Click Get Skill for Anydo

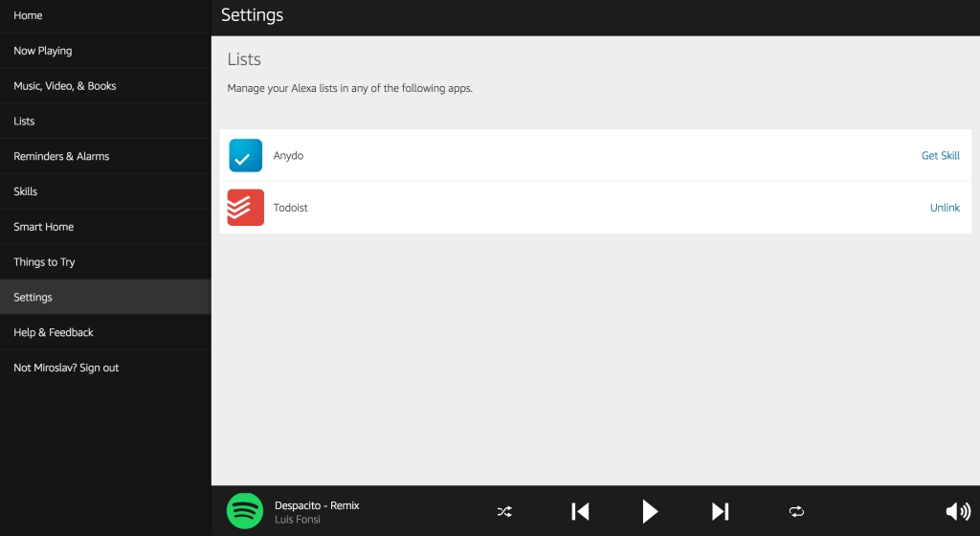pos(940,156)
